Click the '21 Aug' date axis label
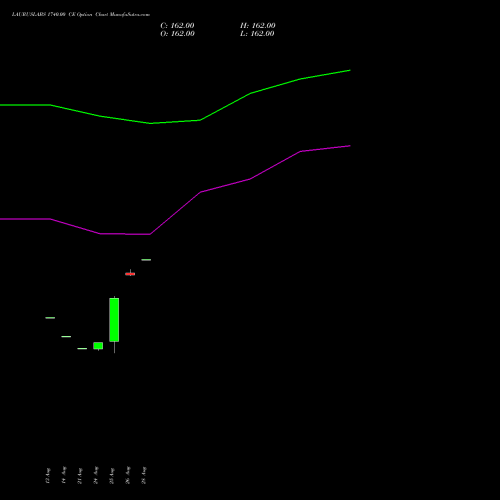The image size is (500, 500). pyautogui.click(x=80, y=476)
